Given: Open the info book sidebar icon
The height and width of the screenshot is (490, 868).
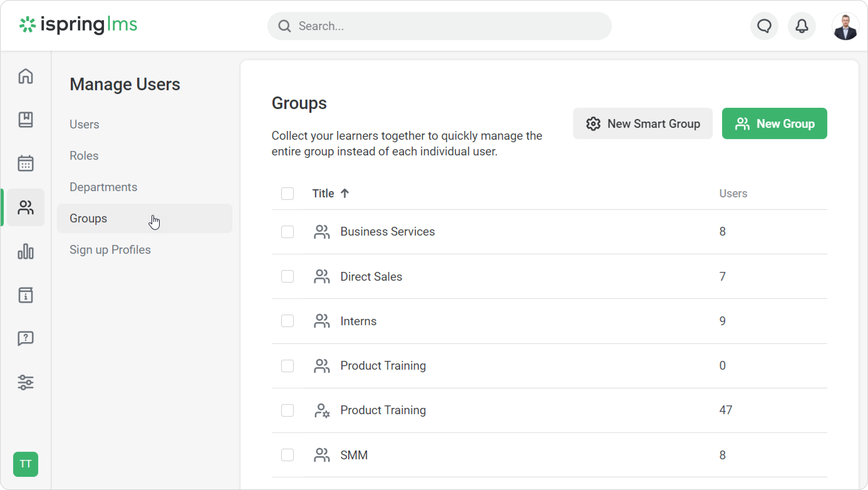Looking at the screenshot, I should [26, 295].
